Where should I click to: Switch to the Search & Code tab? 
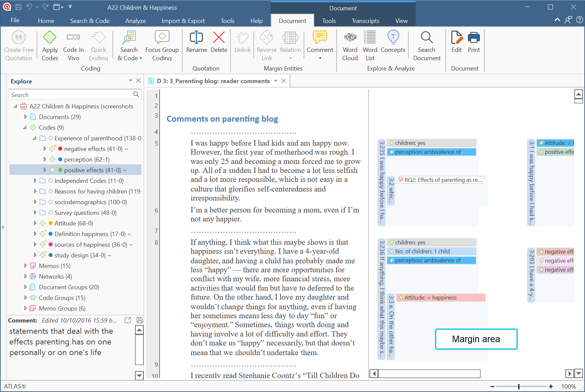click(90, 21)
